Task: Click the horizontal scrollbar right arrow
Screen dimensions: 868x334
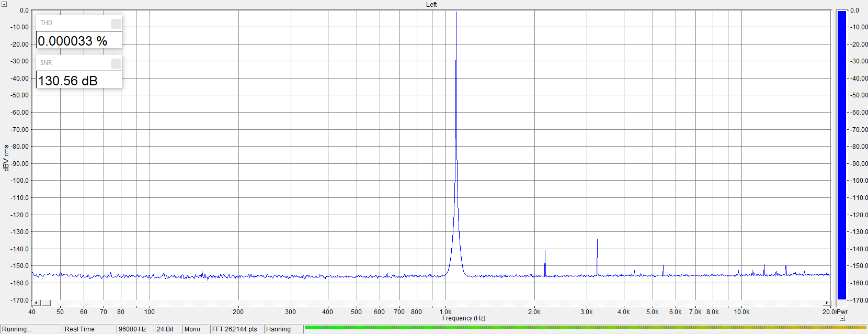Action: pyautogui.click(x=827, y=303)
